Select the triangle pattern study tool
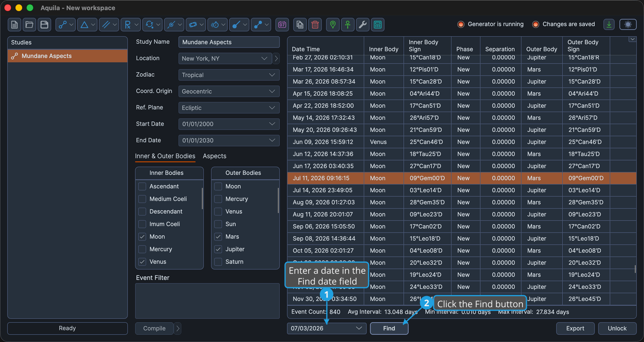Viewport: 644px width, 342px height. tap(87, 25)
